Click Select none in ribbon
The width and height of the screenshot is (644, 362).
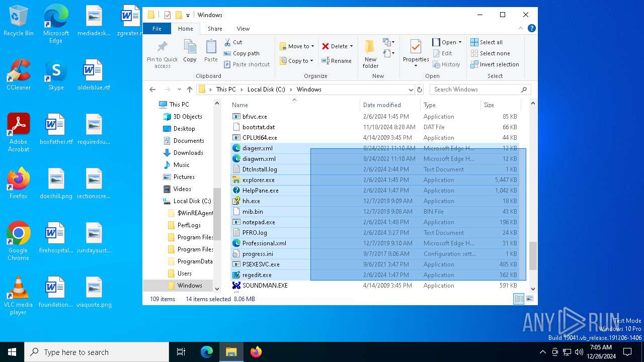[x=490, y=53]
